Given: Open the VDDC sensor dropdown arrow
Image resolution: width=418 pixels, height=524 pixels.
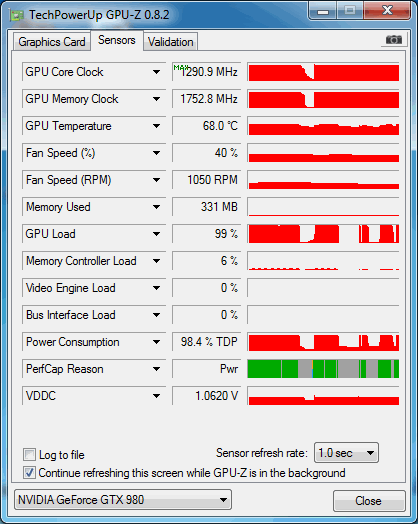Looking at the screenshot, I should click(x=156, y=396).
